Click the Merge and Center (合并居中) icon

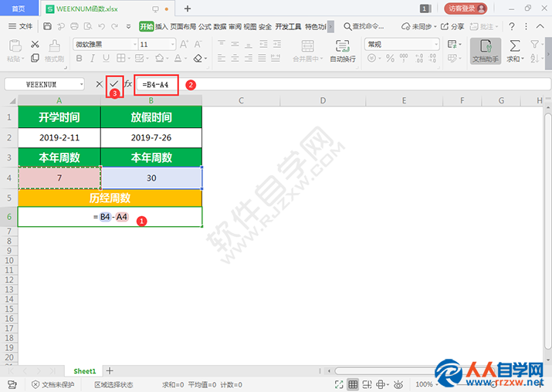[x=307, y=46]
